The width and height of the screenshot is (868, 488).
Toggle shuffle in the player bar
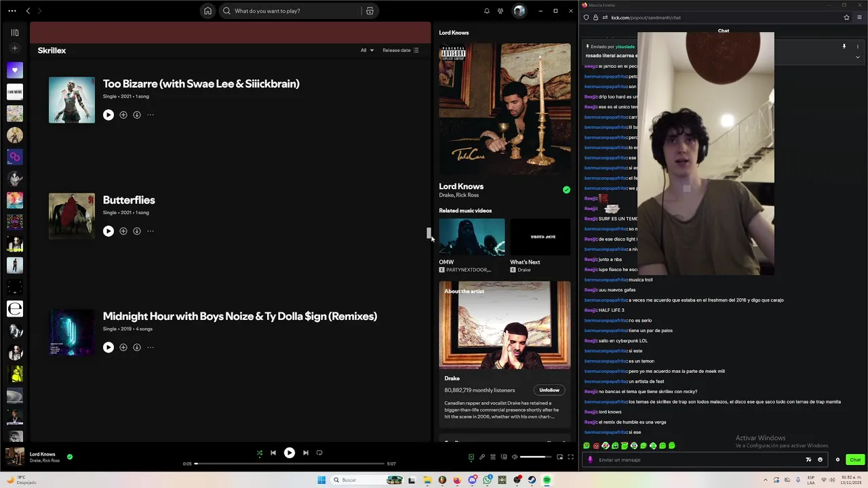tap(259, 453)
